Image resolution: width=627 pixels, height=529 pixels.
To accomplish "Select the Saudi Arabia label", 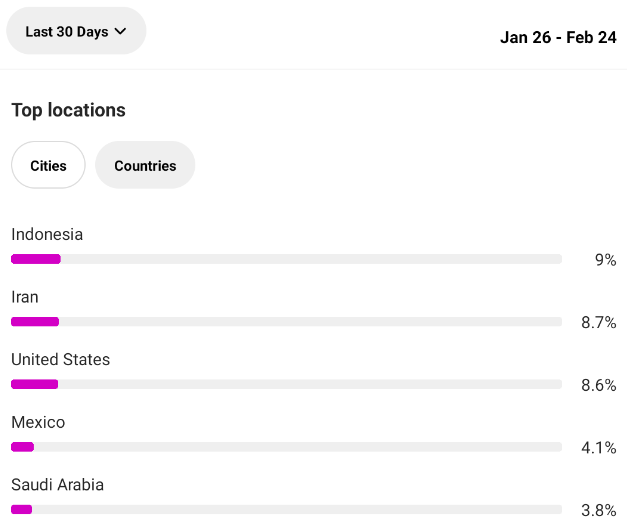I will click(x=58, y=485).
